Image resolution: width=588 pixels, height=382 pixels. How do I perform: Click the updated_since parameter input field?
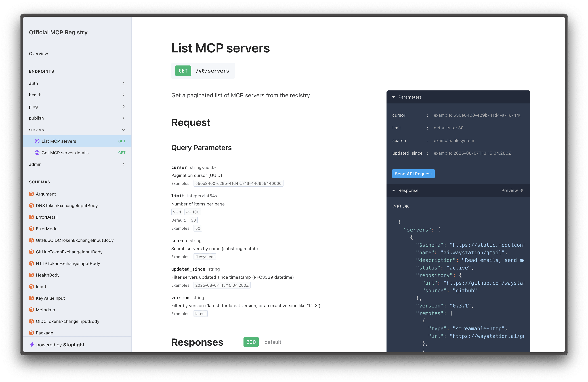click(477, 153)
